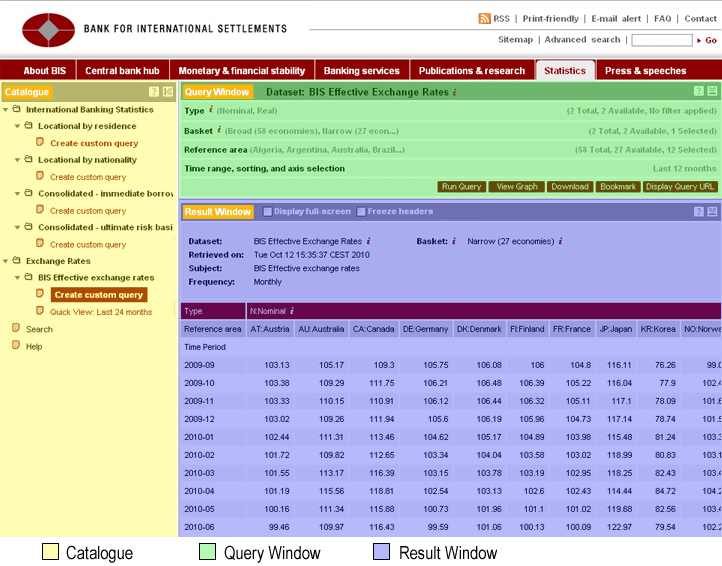Open the Sitemap link
The image size is (722, 566).
pyautogui.click(x=515, y=40)
